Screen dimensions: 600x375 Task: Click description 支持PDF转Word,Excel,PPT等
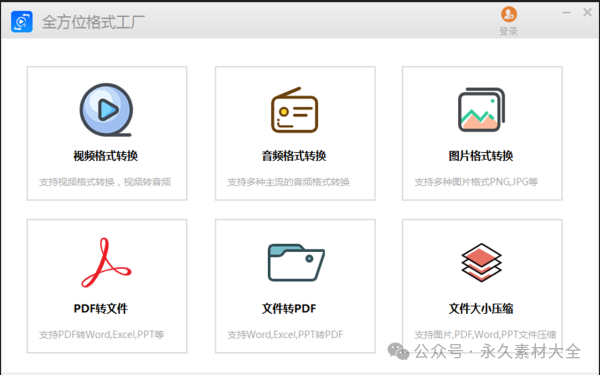tap(101, 335)
